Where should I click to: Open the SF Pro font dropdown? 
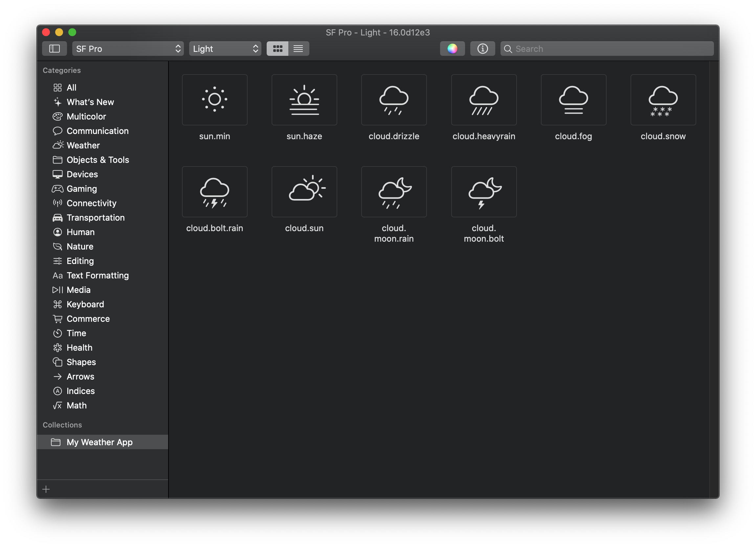(x=128, y=49)
